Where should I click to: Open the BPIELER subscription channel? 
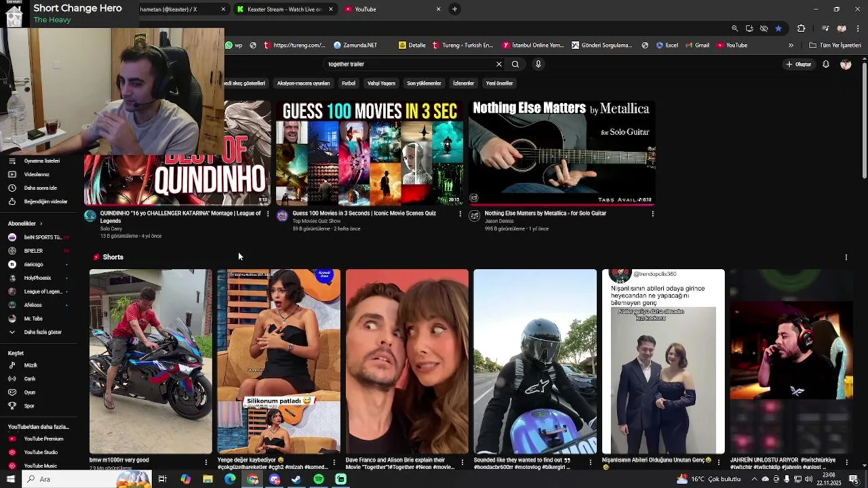(x=37, y=251)
